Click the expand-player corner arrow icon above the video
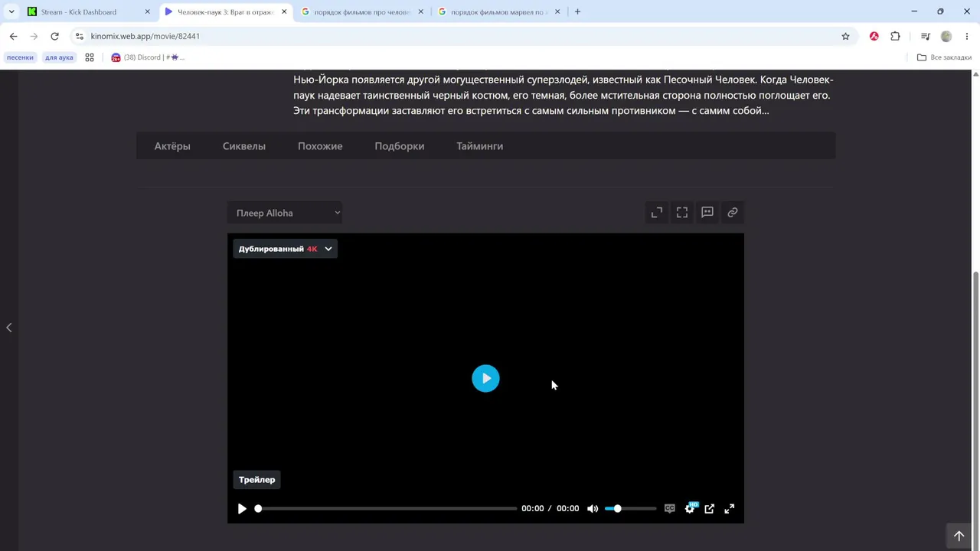Screen dimensions: 980x551 (x=657, y=213)
